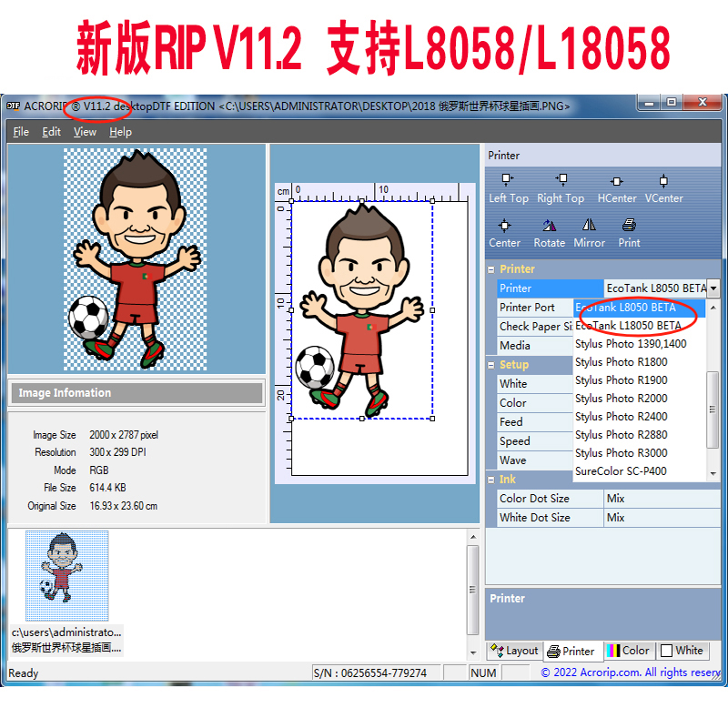Choose Stylus Photo R1800 printer
The width and height of the screenshot is (728, 728).
coord(640,362)
